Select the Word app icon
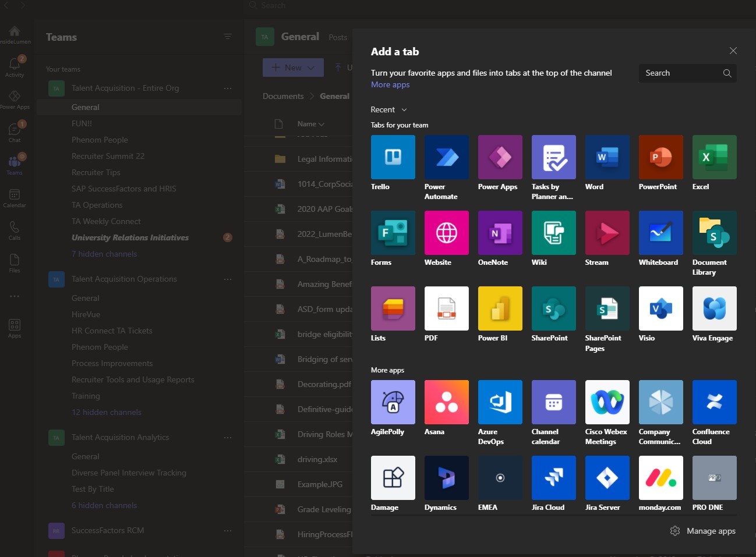The width and height of the screenshot is (756, 557). pos(607,157)
